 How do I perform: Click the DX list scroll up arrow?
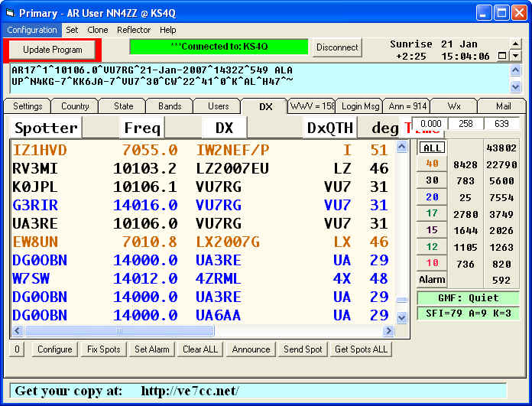click(402, 147)
